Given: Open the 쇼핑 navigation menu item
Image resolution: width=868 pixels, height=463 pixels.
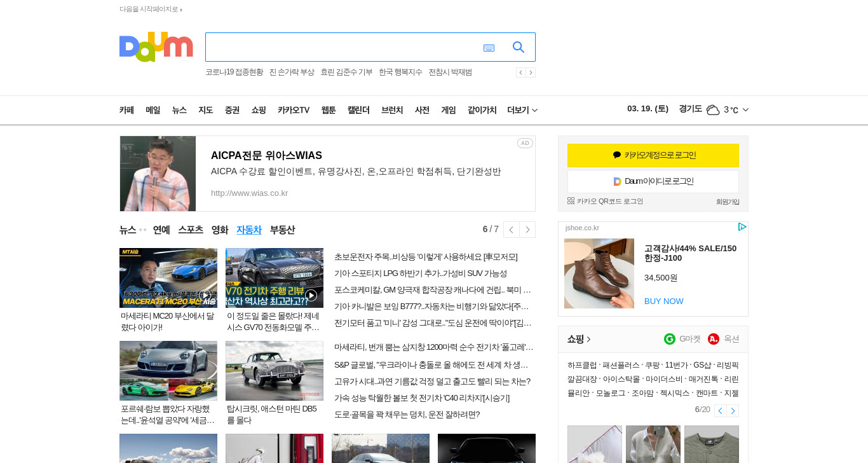Looking at the screenshot, I should (x=259, y=110).
